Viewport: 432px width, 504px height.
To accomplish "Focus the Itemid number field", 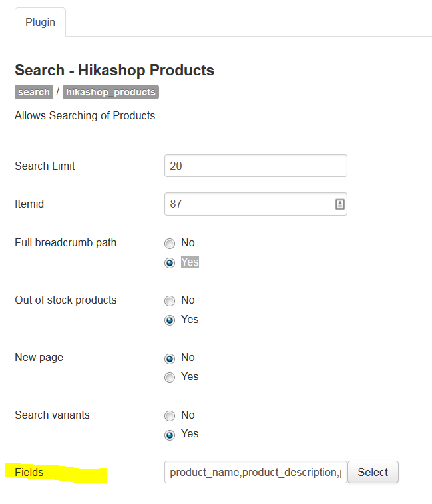I will pos(249,204).
